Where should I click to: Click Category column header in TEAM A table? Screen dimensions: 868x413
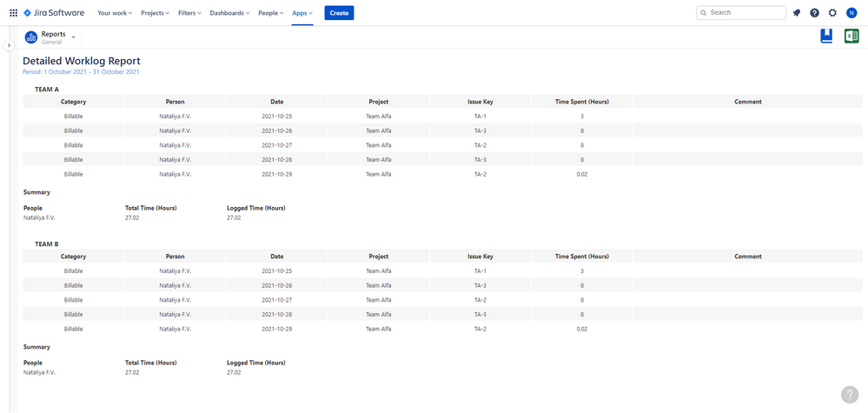[73, 102]
